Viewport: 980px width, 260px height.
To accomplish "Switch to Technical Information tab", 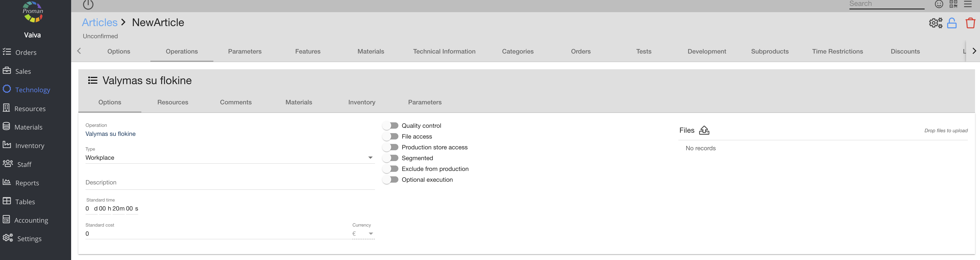I will click(x=444, y=51).
